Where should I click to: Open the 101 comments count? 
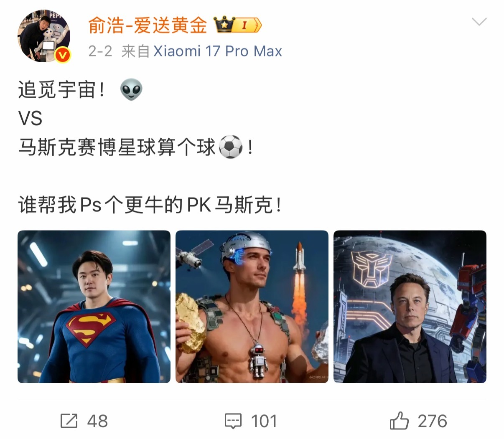pos(264,421)
